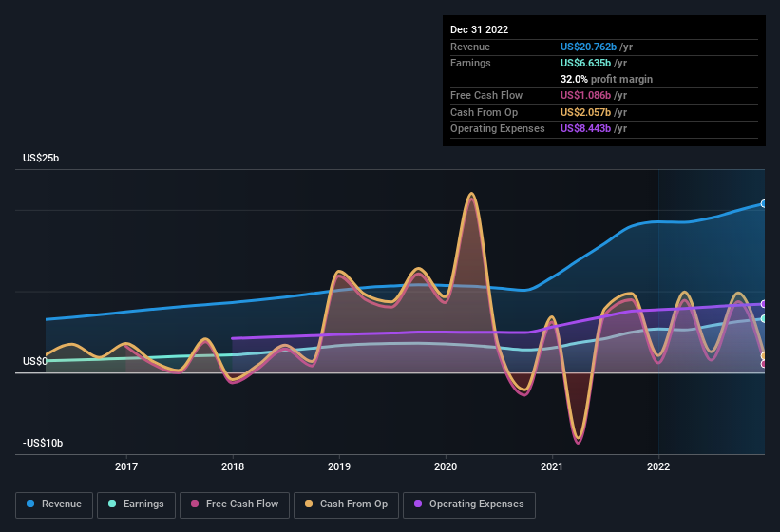
Task: Toggle the Free Cash Flow legend button
Action: [x=235, y=505]
